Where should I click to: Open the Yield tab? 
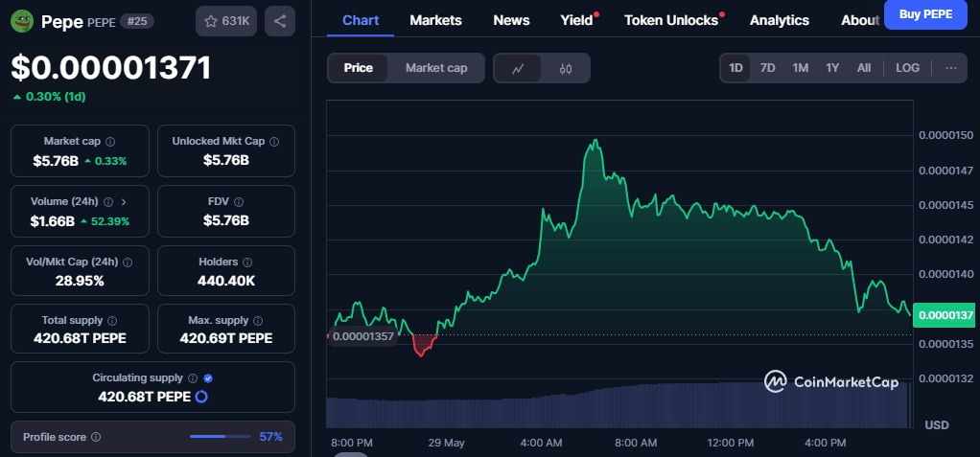click(576, 21)
